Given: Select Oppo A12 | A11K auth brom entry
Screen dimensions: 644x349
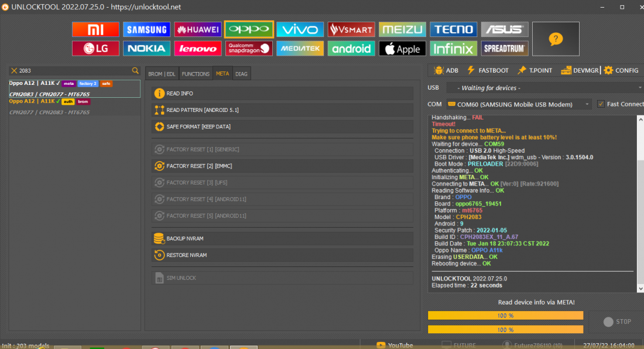Looking at the screenshot, I should click(x=75, y=107).
